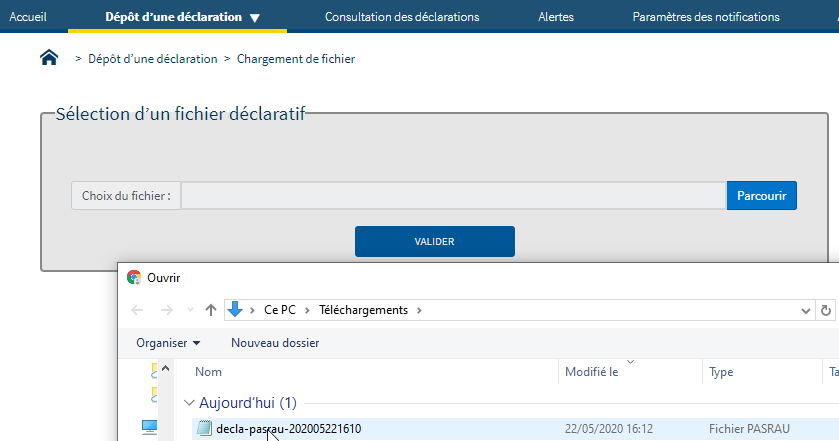Click date 22/05/2020 16:12 cell
Viewport: 839px width, 441px height.
point(609,429)
